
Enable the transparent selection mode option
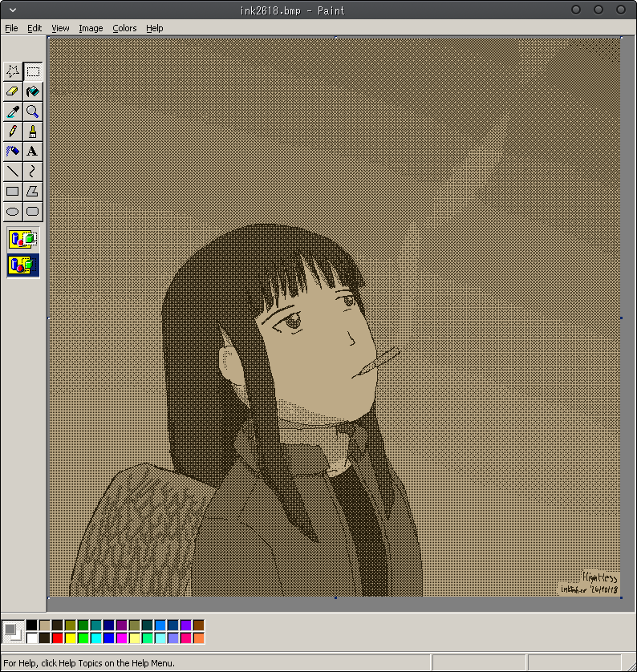(23, 265)
